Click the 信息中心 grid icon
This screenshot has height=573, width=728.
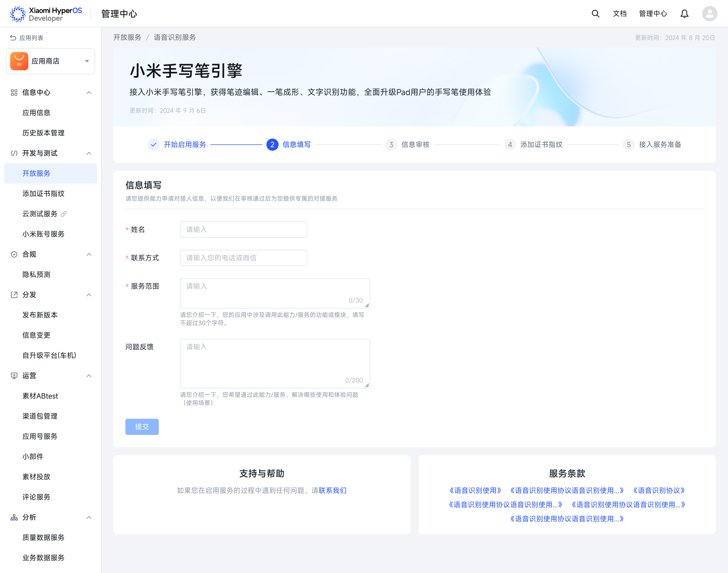tap(14, 93)
